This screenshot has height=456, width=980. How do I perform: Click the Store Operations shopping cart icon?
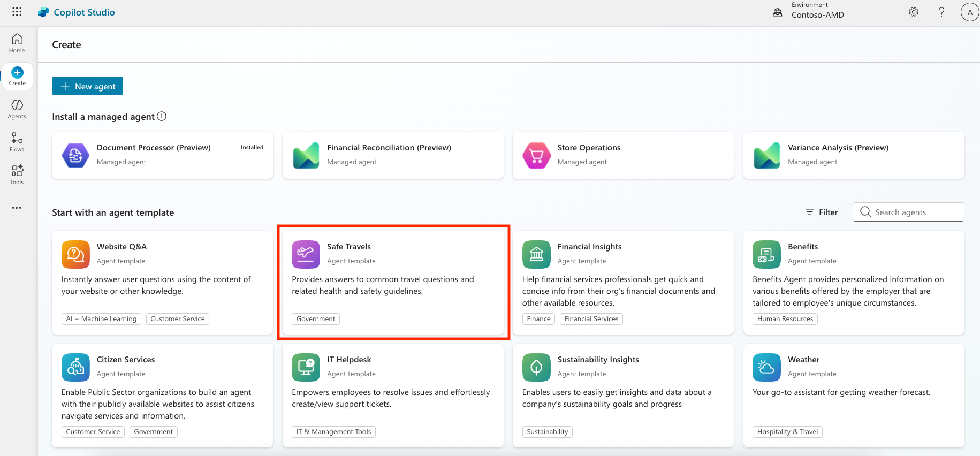point(536,155)
